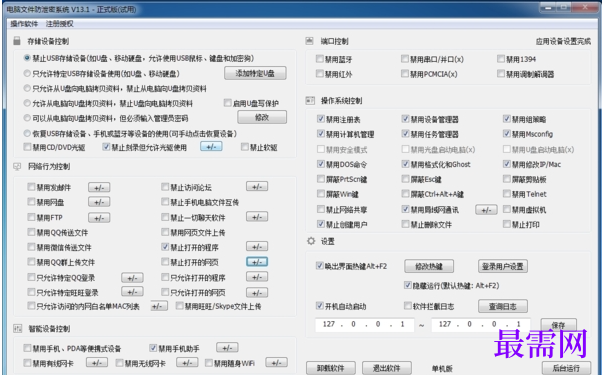Click the 修改热键 button
The image size is (606, 375).
click(429, 266)
